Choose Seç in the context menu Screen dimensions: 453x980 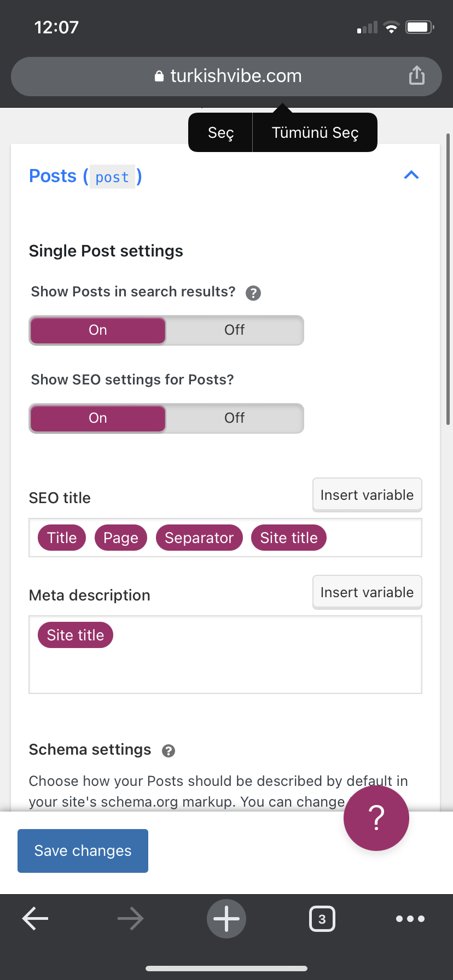tap(220, 132)
